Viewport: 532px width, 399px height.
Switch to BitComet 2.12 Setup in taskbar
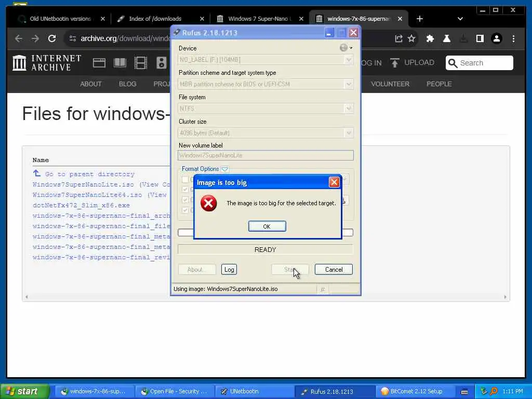pyautogui.click(x=416, y=392)
